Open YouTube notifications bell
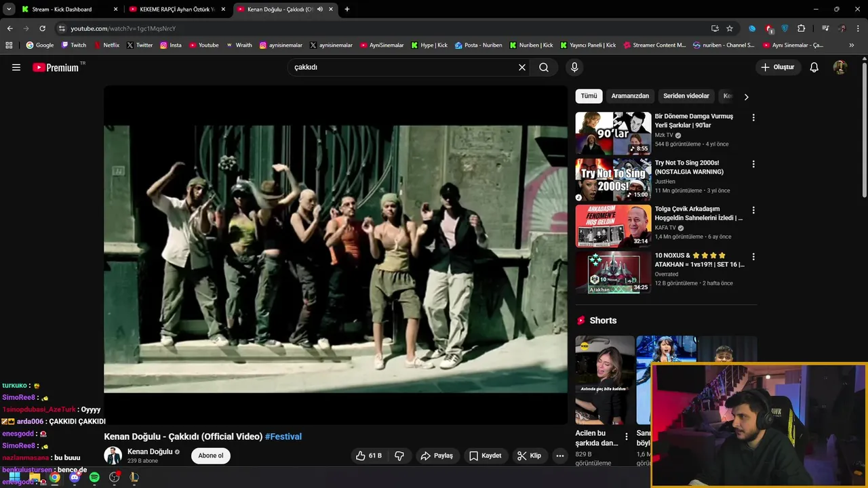868x488 pixels. click(x=814, y=67)
